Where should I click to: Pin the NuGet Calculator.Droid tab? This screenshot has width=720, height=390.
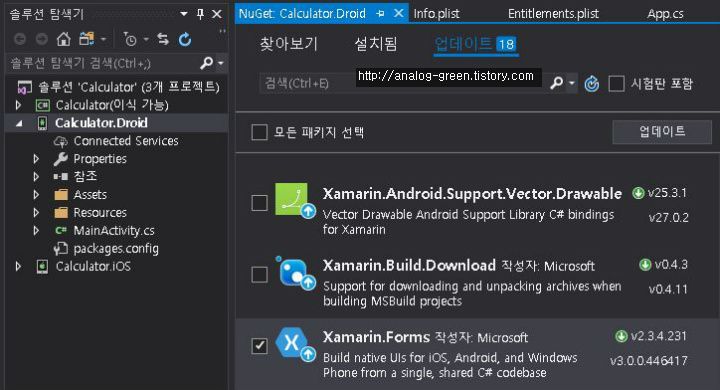(x=380, y=14)
